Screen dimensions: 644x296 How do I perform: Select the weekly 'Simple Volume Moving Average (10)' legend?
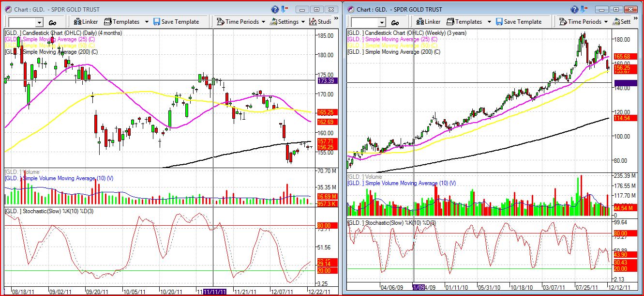(x=402, y=183)
